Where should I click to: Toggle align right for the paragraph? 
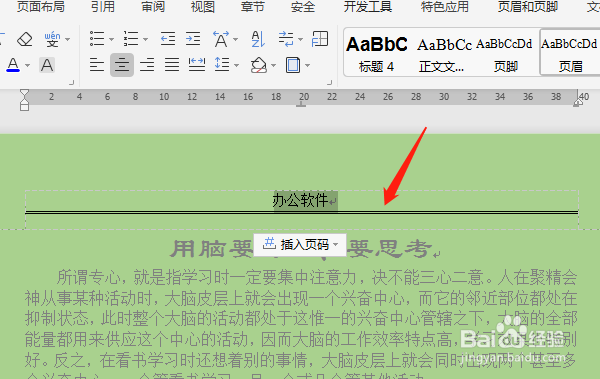[x=147, y=65]
